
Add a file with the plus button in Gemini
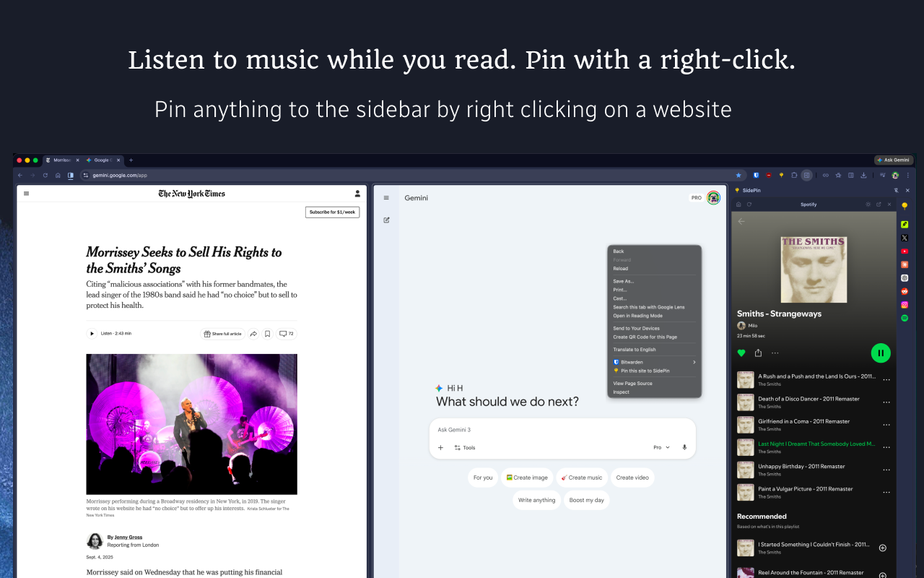coord(441,448)
